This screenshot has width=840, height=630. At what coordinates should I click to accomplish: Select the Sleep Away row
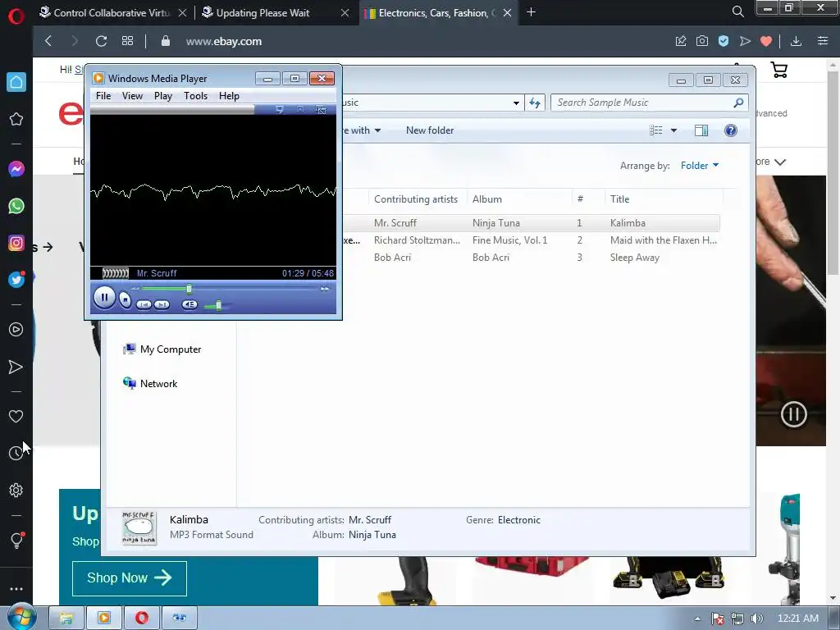(532, 257)
